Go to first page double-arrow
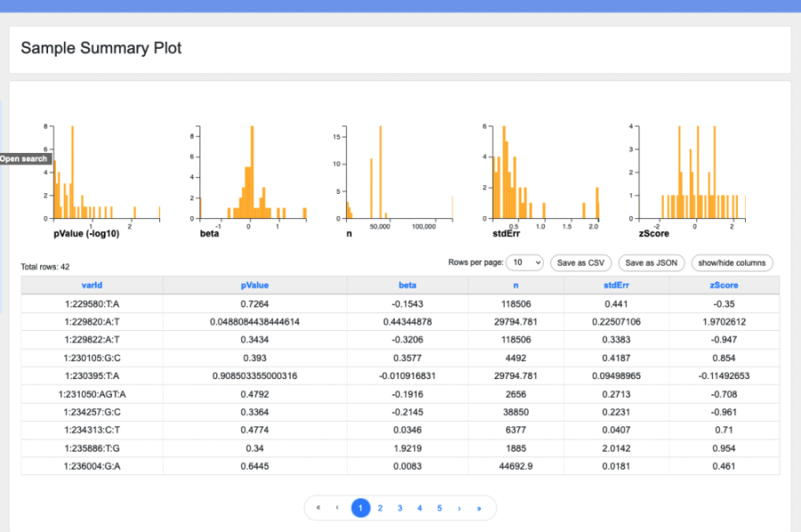The height and width of the screenshot is (532, 801). point(319,508)
